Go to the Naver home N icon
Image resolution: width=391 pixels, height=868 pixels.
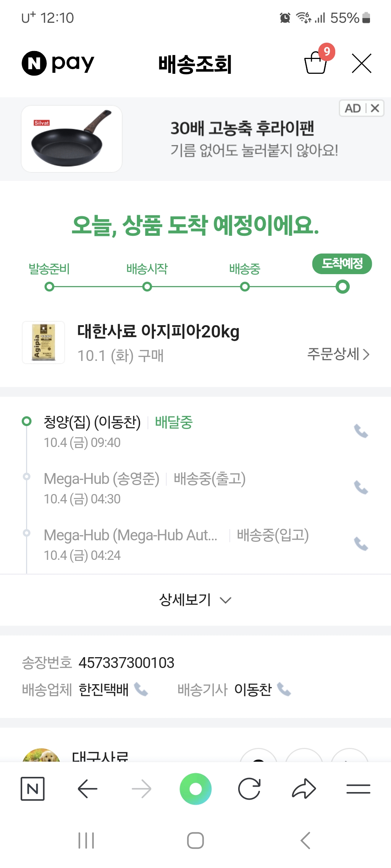coord(33,789)
